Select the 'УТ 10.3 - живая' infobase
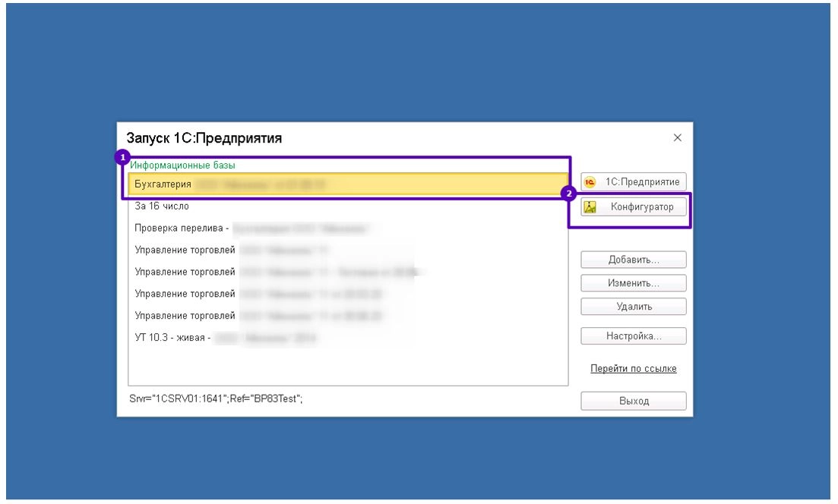 tap(348, 338)
